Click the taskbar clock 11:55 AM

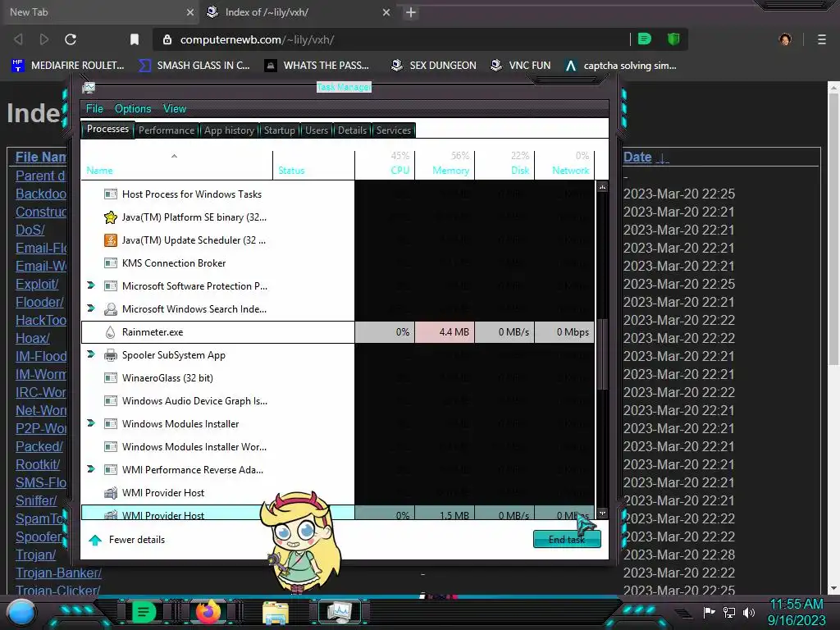point(796,605)
